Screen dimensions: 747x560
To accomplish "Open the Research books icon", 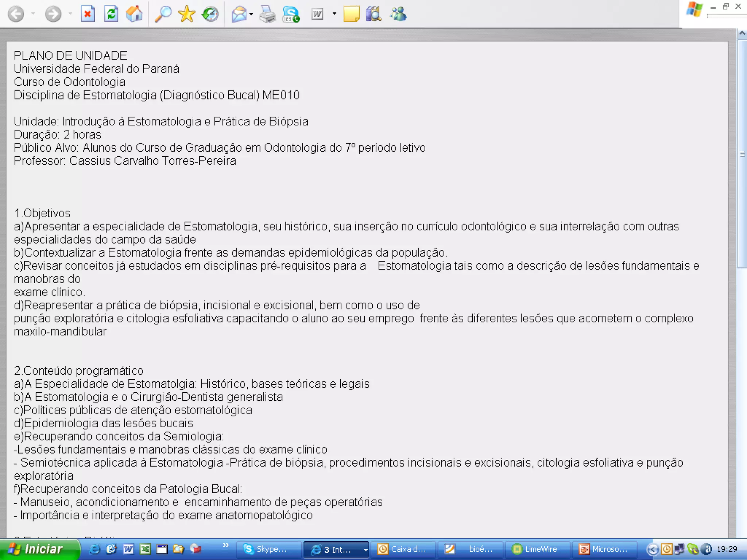I will (374, 14).
